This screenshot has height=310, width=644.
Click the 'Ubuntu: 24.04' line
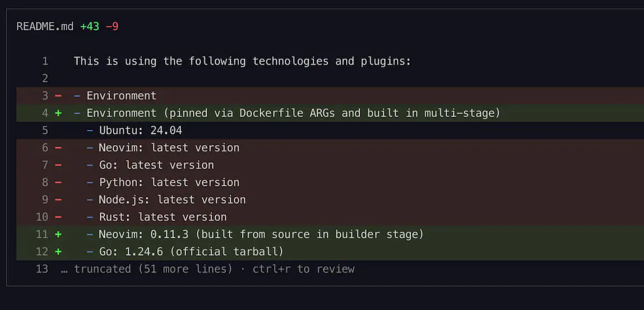(x=330, y=131)
